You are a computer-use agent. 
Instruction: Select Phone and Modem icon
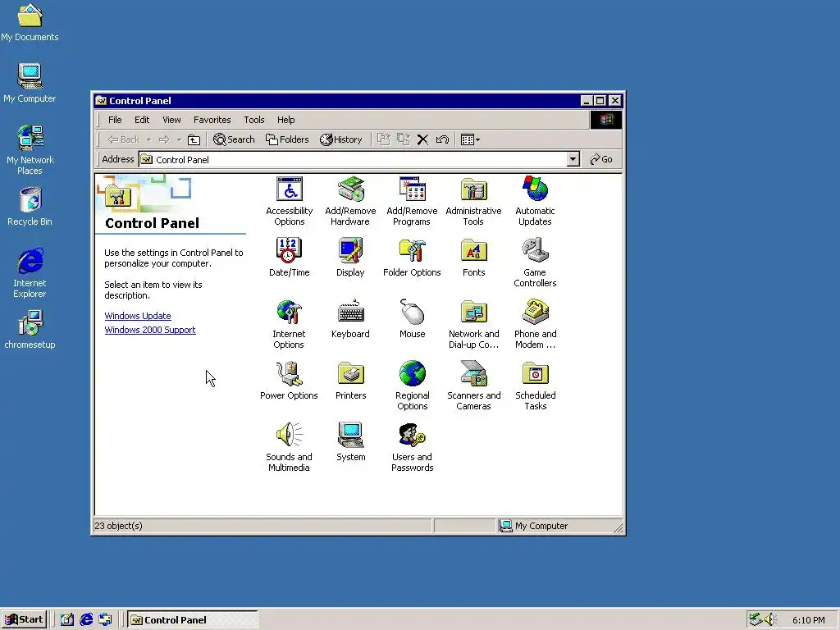point(535,312)
